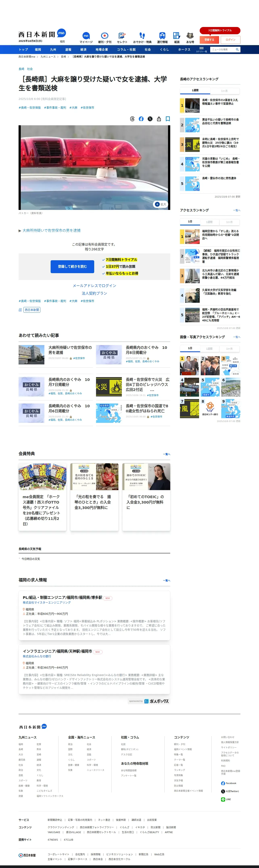The image size is (259, 868).
Task: Share article on Threads
Action: (x=132, y=119)
